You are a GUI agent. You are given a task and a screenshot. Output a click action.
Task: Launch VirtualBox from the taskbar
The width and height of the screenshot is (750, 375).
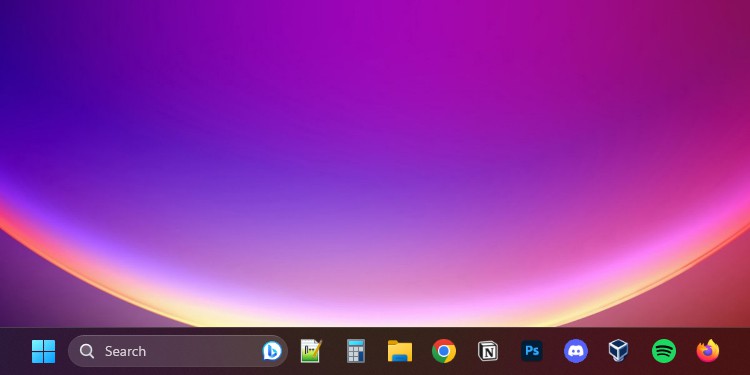coord(618,351)
